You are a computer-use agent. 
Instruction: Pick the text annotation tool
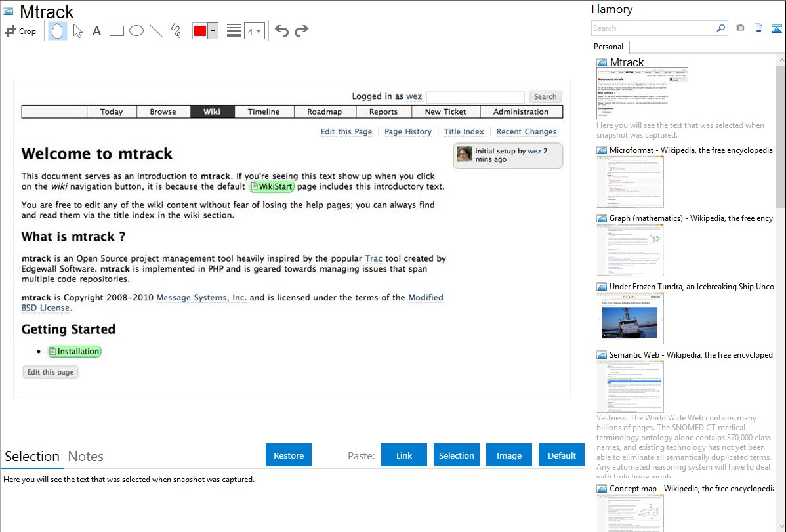tap(96, 31)
